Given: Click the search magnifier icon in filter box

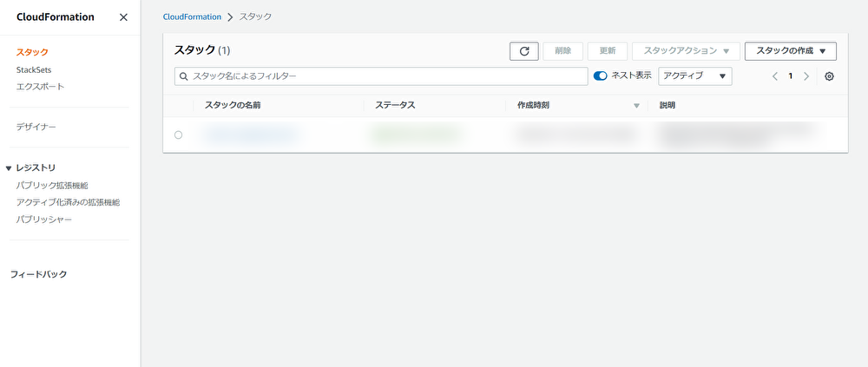Looking at the screenshot, I should (184, 76).
